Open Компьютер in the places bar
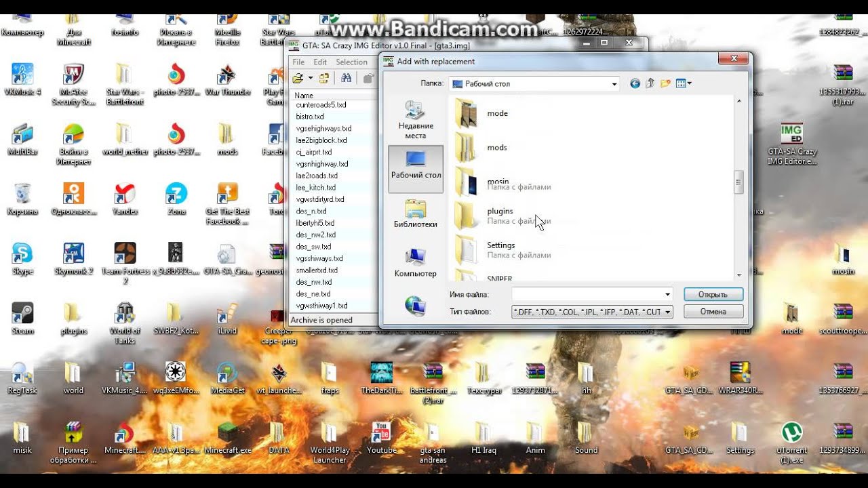Viewport: 868px width, 488px height. (416, 263)
